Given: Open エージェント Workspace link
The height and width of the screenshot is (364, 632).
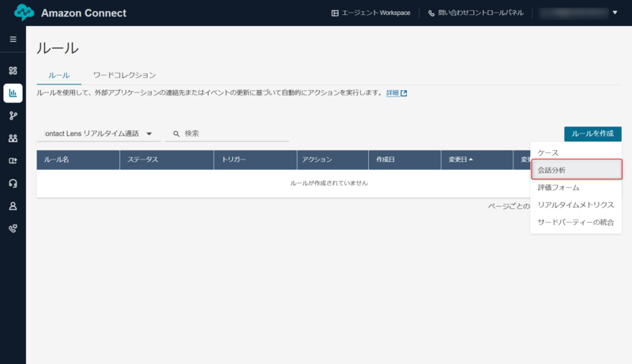Looking at the screenshot, I should [x=371, y=13].
